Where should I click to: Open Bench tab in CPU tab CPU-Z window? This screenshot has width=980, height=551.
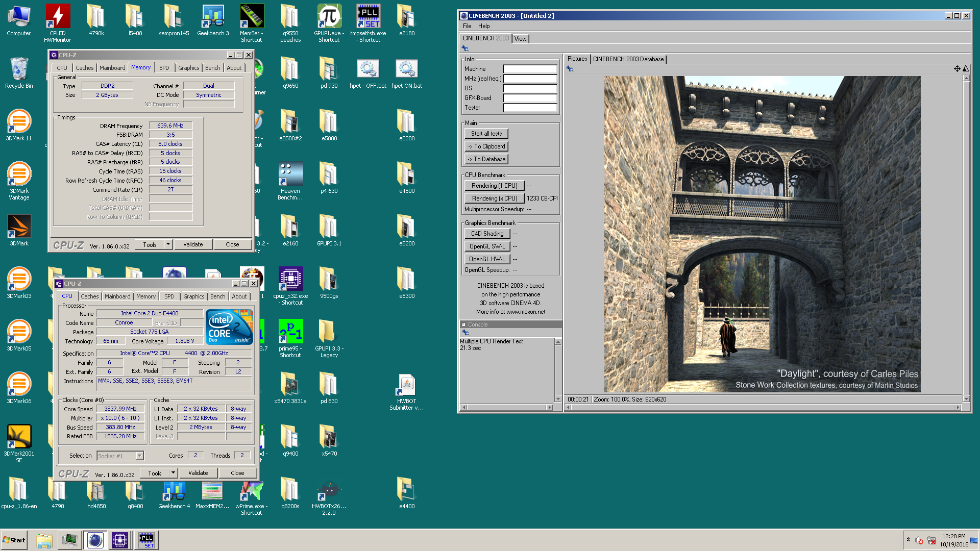[x=218, y=296]
